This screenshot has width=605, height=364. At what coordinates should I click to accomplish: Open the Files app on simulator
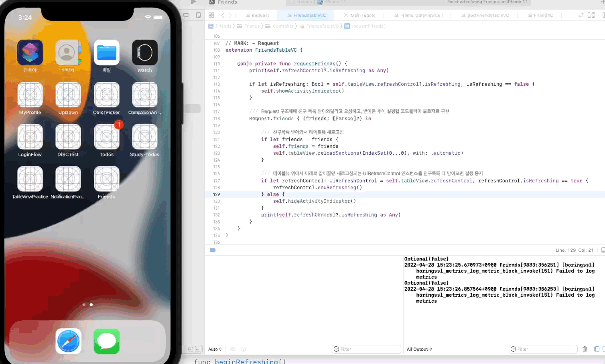coord(106,53)
